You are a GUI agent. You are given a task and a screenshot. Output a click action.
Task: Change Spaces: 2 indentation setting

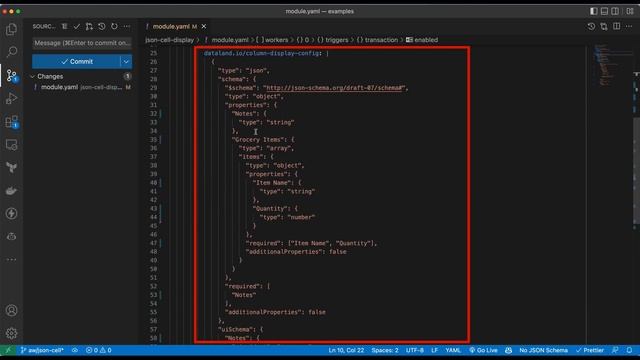coord(385,350)
